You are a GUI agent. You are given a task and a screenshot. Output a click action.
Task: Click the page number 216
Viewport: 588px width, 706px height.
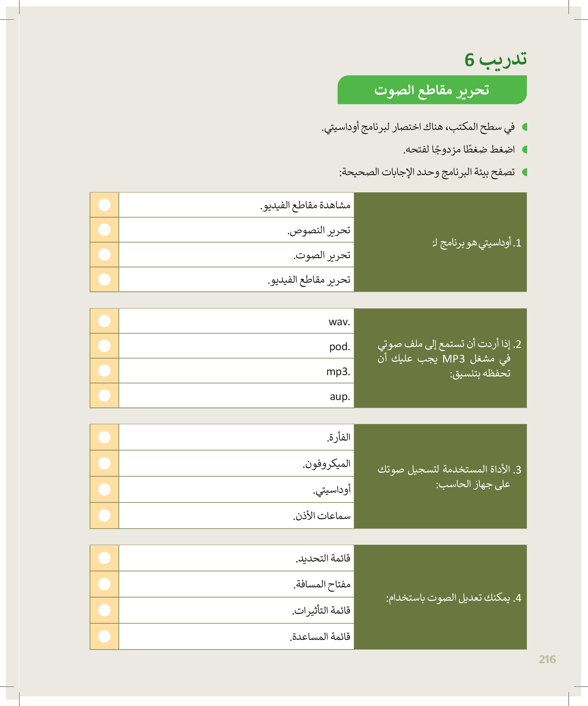pos(547,659)
